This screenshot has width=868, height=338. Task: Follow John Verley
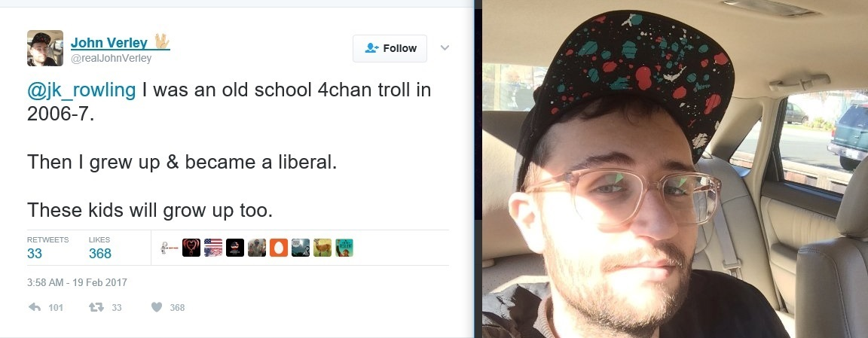pos(390,49)
